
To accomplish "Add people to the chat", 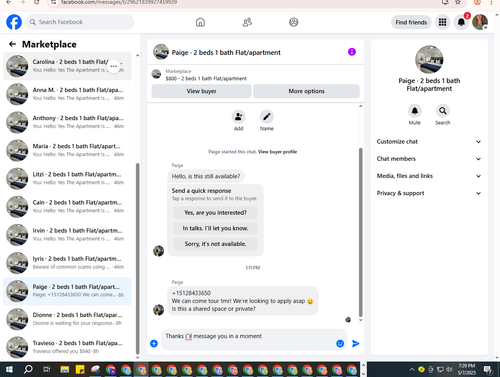I will [238, 117].
